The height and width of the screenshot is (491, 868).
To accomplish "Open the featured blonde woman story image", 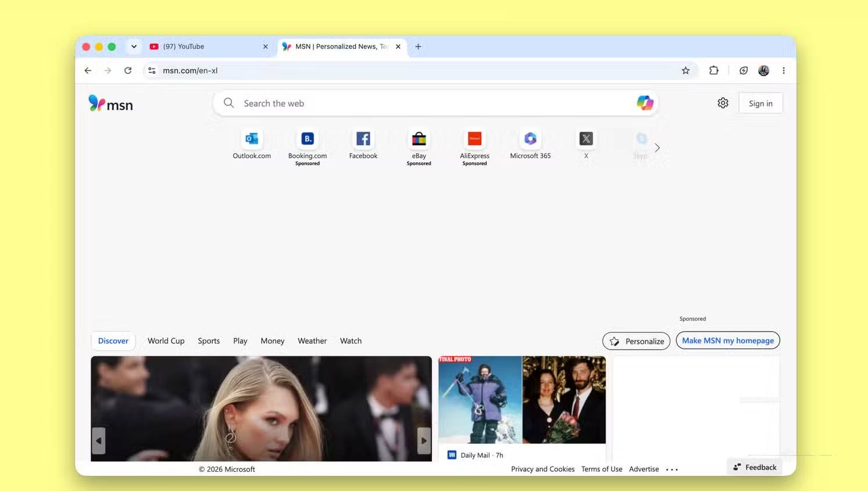I will click(262, 408).
